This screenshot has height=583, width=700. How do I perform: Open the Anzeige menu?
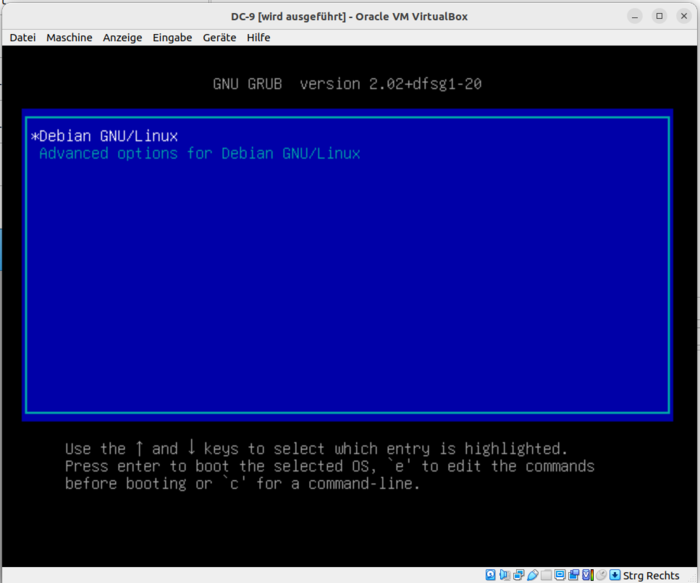click(122, 38)
